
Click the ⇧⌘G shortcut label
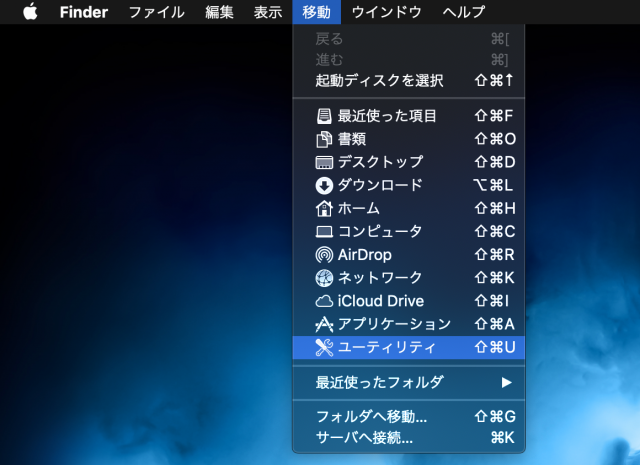(x=495, y=417)
